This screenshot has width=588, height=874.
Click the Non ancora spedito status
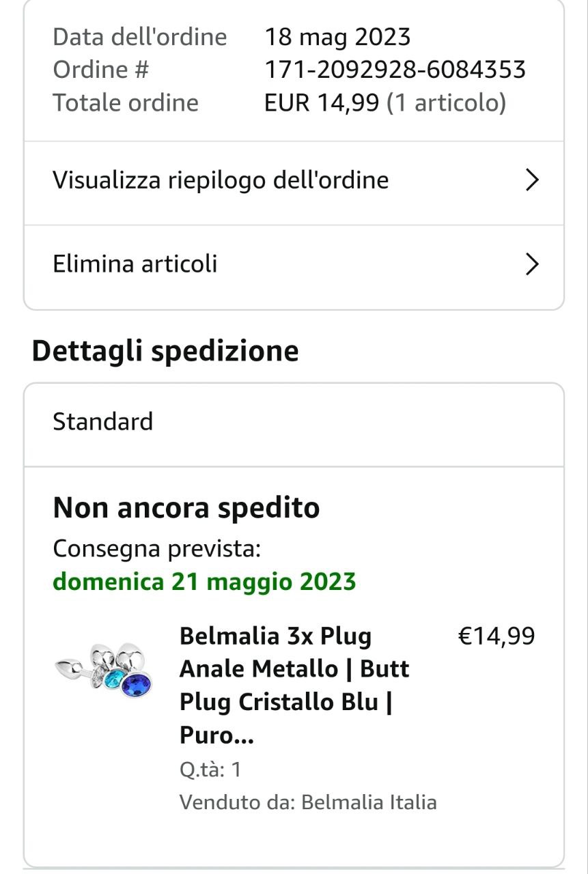click(186, 508)
